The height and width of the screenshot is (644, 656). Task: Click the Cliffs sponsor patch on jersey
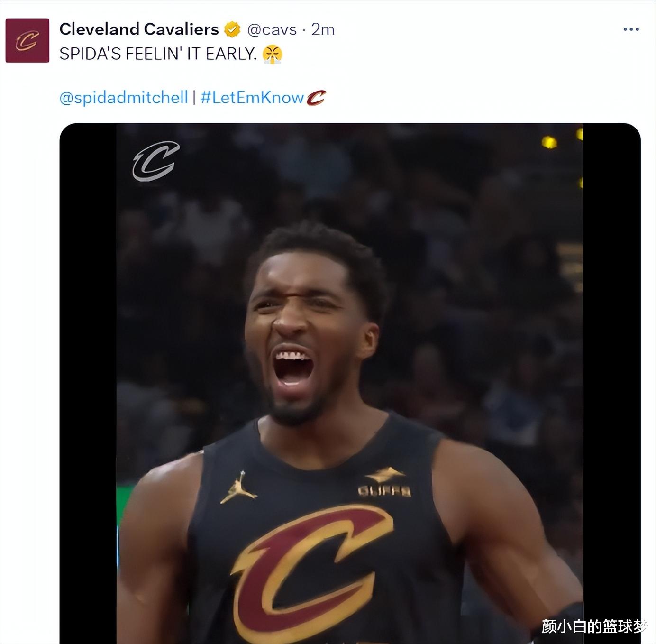click(384, 482)
